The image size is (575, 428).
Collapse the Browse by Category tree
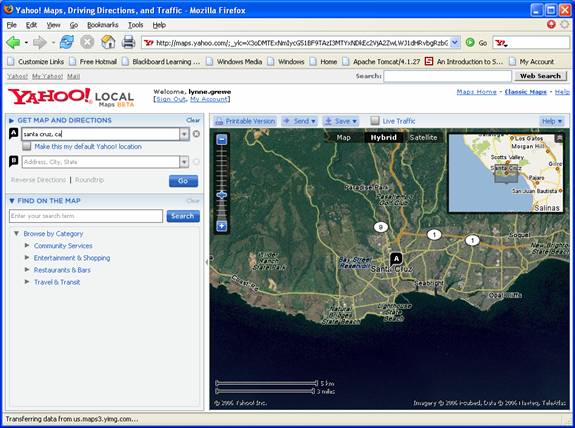(x=17, y=234)
